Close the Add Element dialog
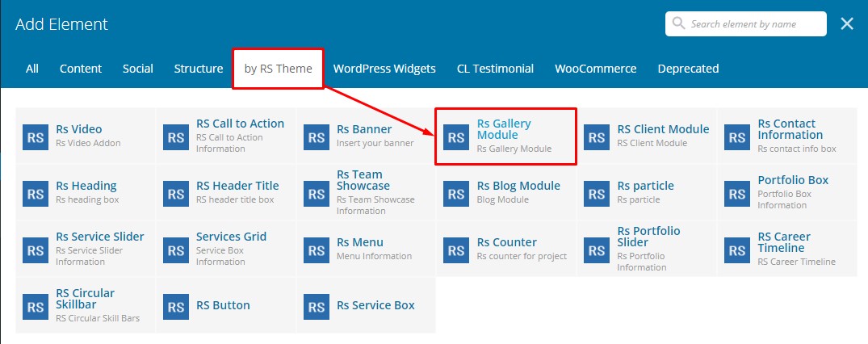The height and width of the screenshot is (344, 868). click(x=847, y=24)
